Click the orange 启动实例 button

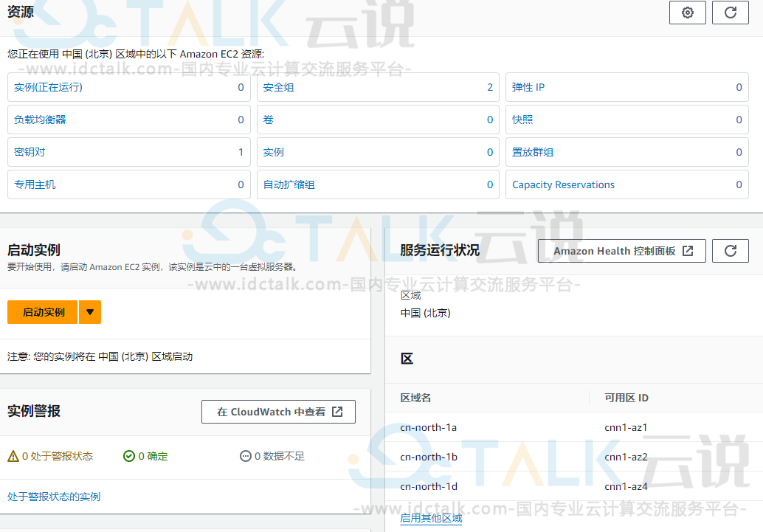(42, 312)
